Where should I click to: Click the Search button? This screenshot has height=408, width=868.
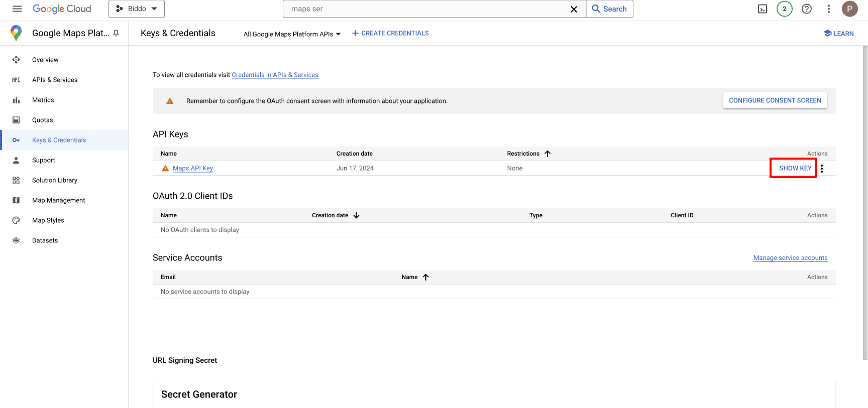pos(609,9)
